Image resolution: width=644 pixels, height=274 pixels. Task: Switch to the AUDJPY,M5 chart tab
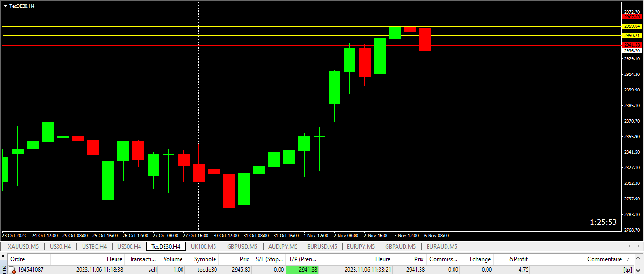point(283,246)
